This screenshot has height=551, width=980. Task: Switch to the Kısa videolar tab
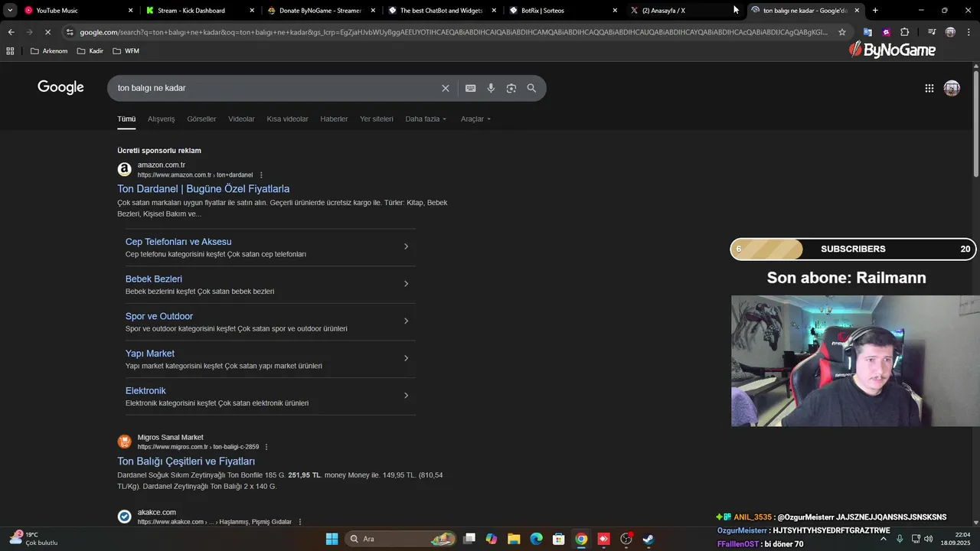(x=287, y=119)
